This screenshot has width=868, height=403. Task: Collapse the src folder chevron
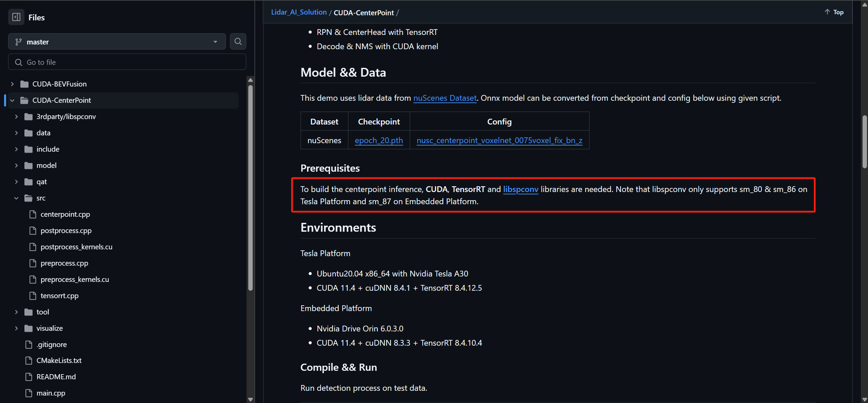coord(16,198)
